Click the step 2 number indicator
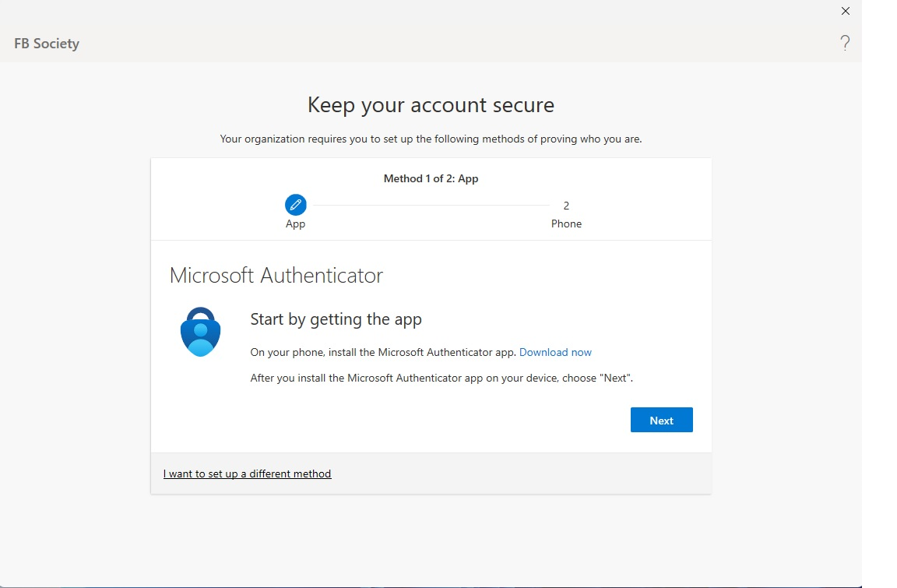Screen dimensions: 897x588 pyautogui.click(x=566, y=206)
